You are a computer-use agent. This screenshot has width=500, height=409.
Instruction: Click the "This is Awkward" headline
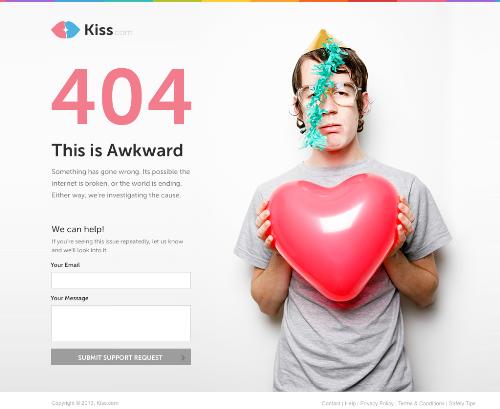[x=117, y=150]
